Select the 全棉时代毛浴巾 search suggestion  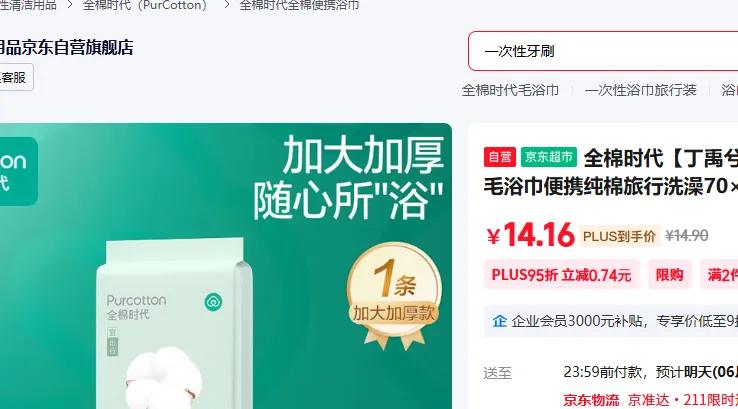tap(510, 90)
